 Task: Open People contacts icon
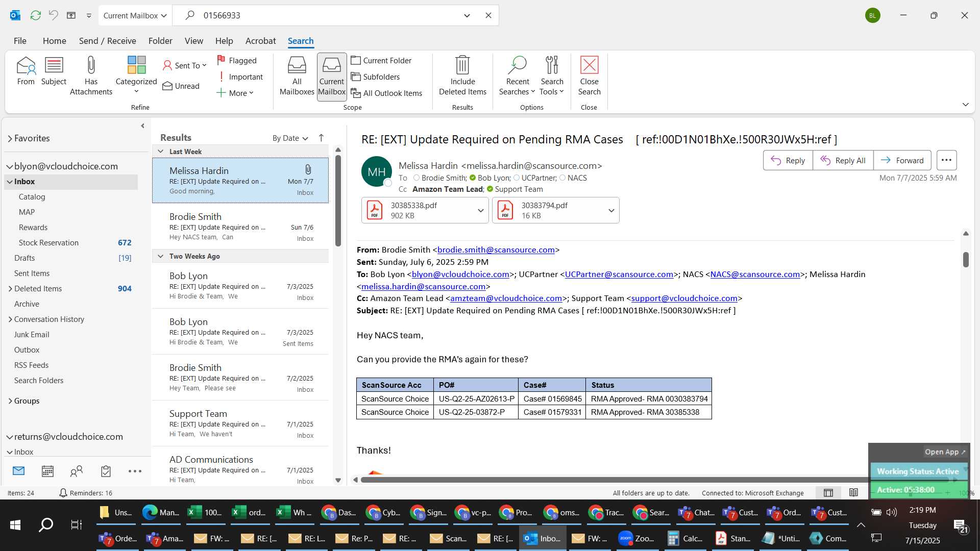[x=77, y=471]
